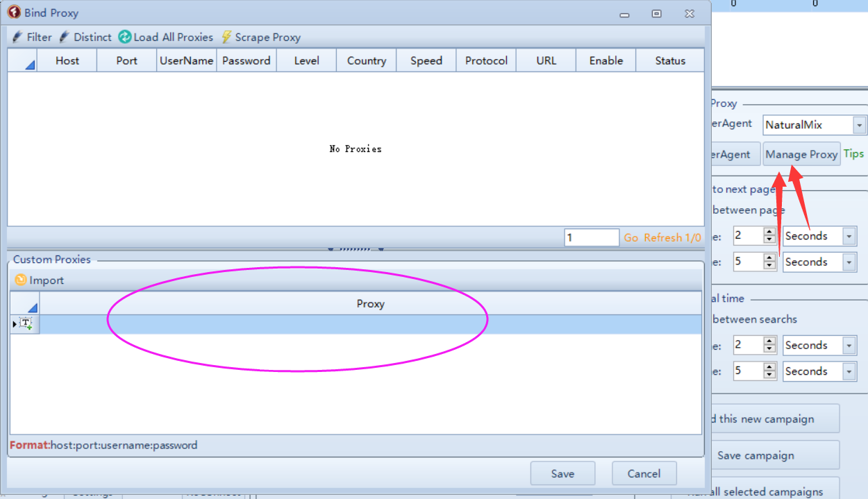868x499 pixels.
Task: Click the Go link beside page number
Action: tap(631, 238)
